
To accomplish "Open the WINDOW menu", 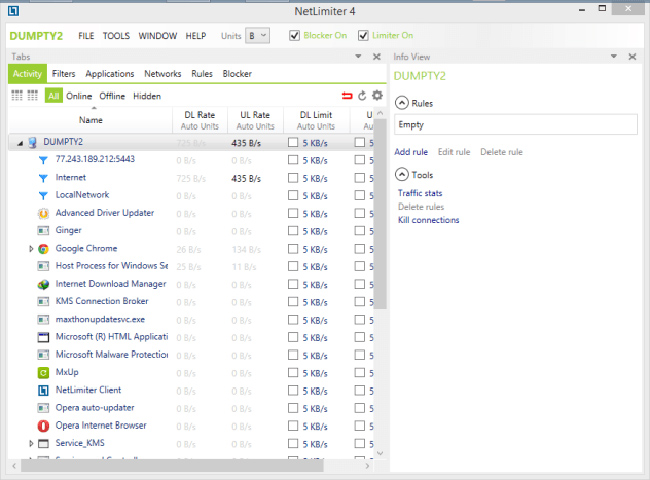I will (158, 36).
